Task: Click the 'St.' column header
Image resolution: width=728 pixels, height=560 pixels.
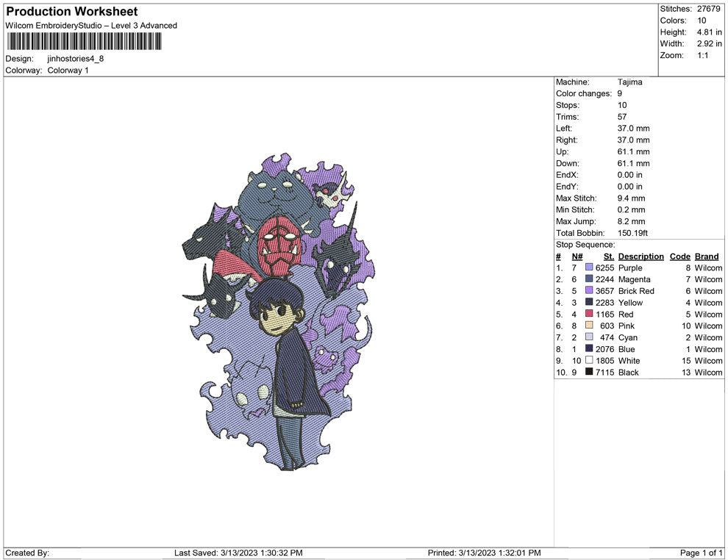Action: point(609,256)
